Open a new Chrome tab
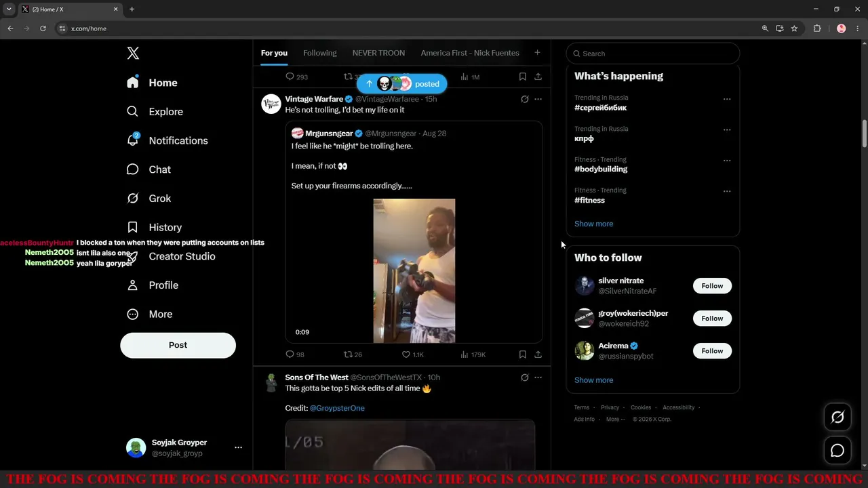Screen dimensions: 868x488 click(132, 9)
